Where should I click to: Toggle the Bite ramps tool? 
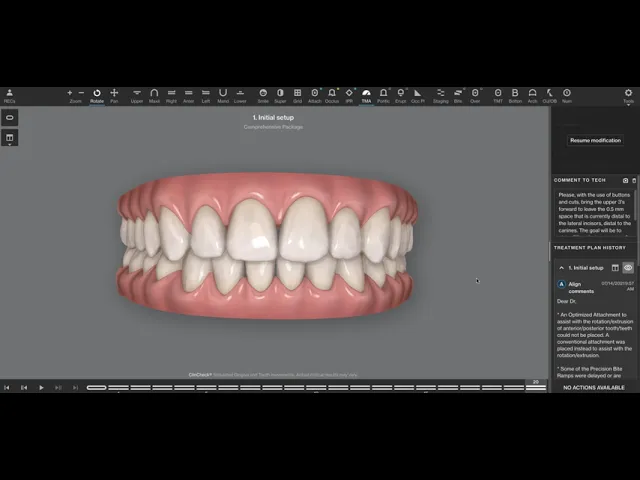coord(458,96)
